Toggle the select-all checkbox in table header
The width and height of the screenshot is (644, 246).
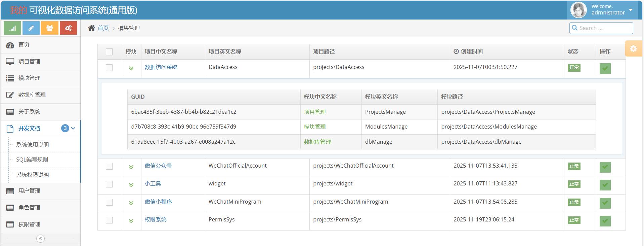click(109, 52)
